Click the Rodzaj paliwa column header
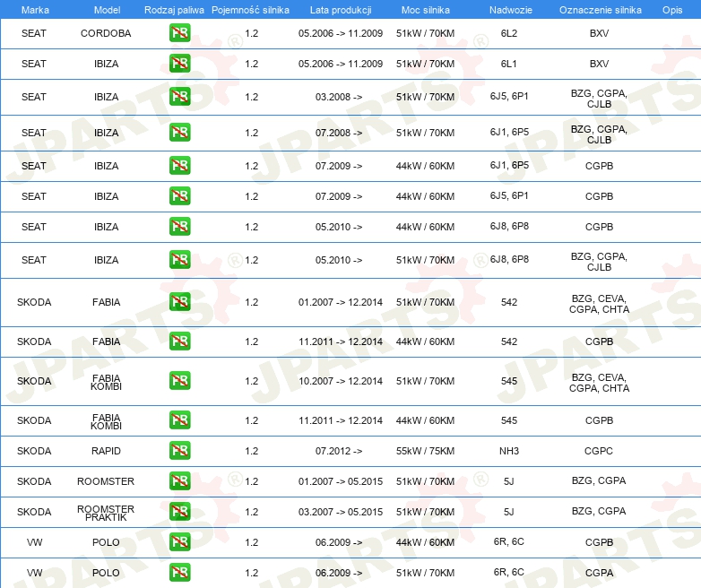 174,10
